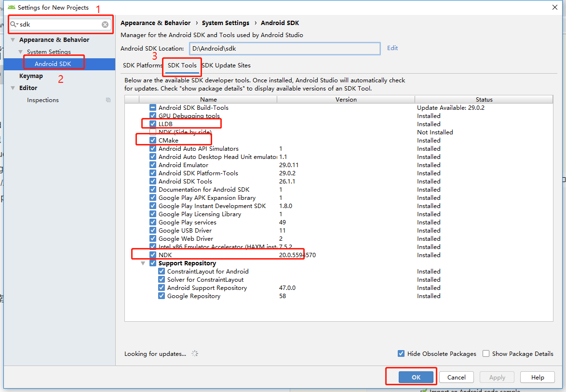Click Appearance & Behavior in the breadcrumb

(x=156, y=23)
